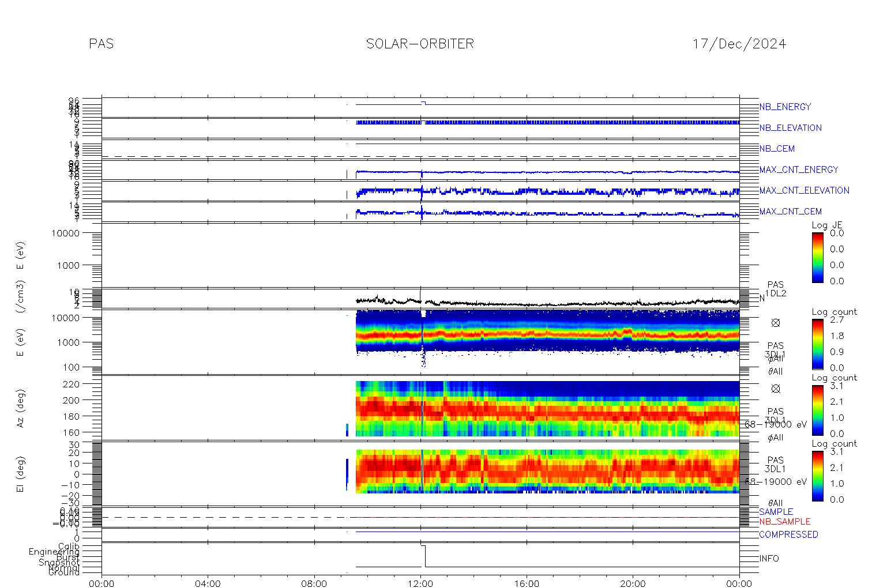Click the 17/Dec/2024 date text
The image size is (872, 588).
[x=739, y=44]
